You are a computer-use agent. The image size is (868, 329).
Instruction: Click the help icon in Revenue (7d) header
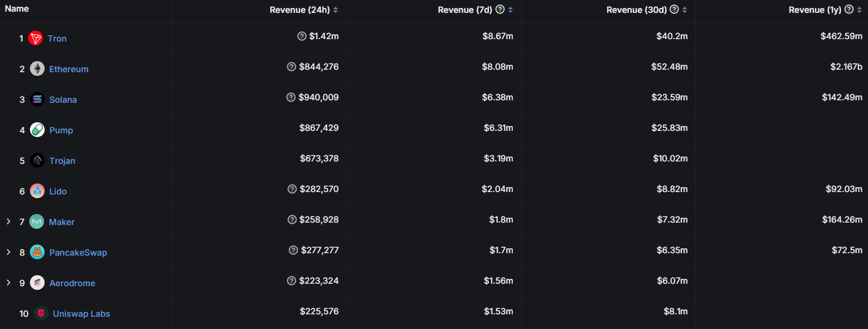pos(500,10)
